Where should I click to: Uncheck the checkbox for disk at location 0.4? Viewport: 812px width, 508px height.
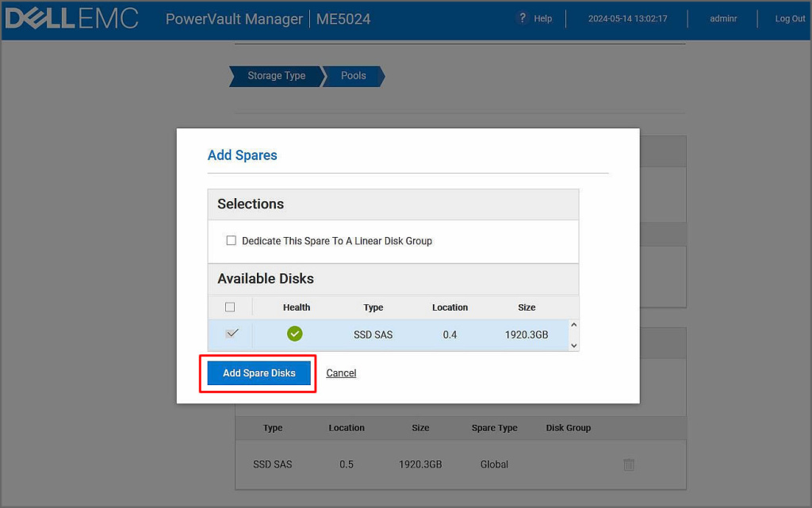coord(232,334)
